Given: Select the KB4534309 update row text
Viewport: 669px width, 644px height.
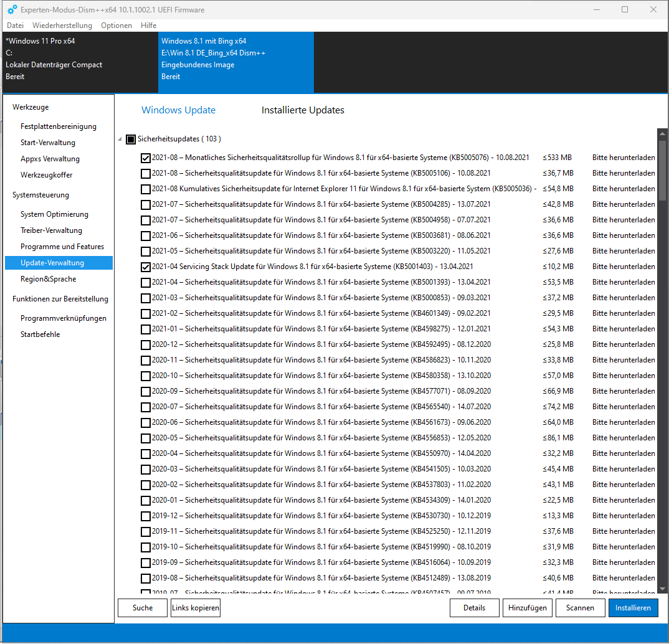Looking at the screenshot, I should (321, 500).
